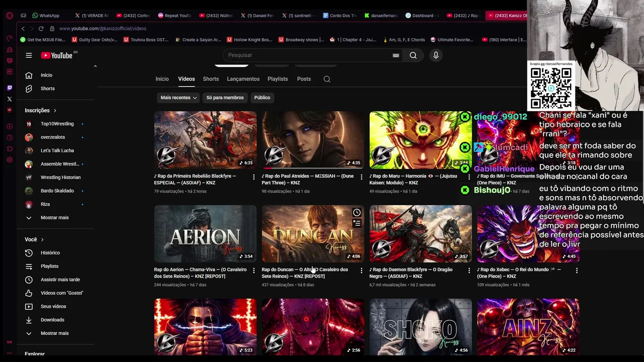
Task: Switch to the channel Início tab
Action: 162,79
